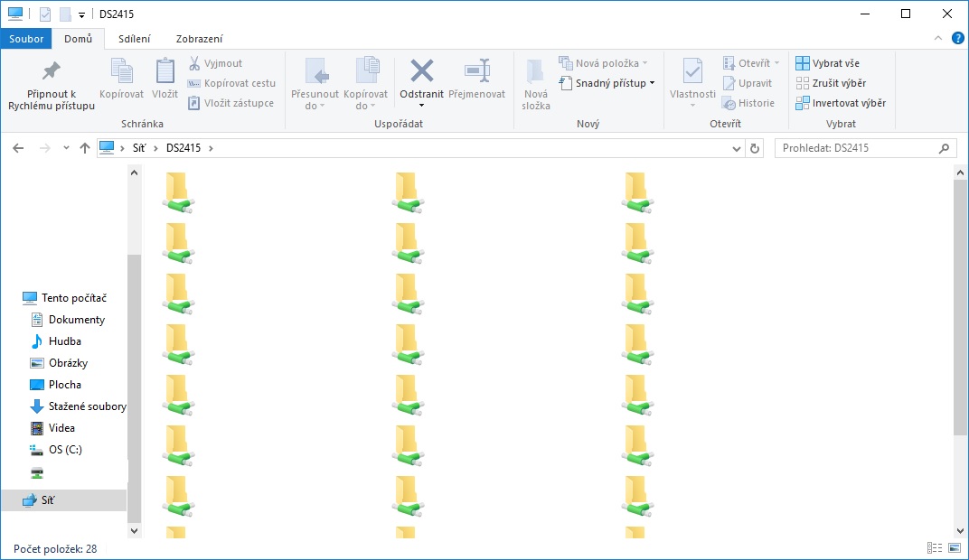Open the Soubor menu

[x=26, y=39]
